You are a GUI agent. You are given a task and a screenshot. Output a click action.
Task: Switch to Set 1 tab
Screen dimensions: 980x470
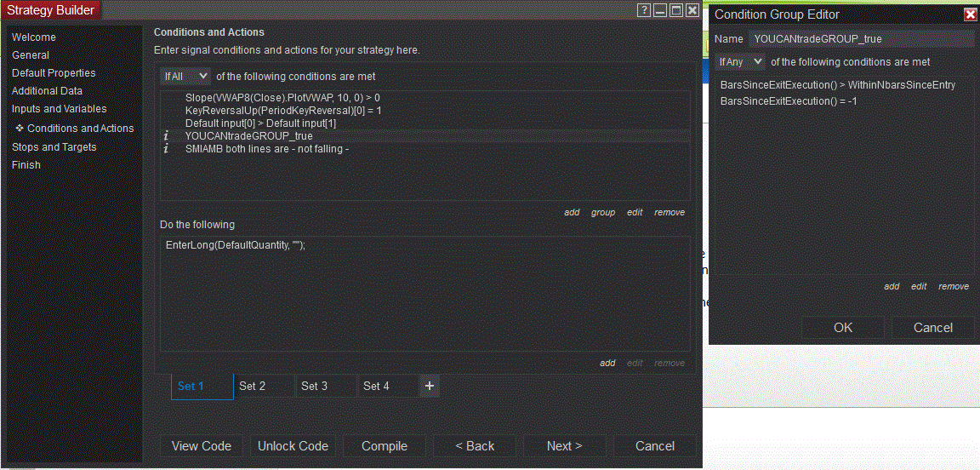click(202, 387)
